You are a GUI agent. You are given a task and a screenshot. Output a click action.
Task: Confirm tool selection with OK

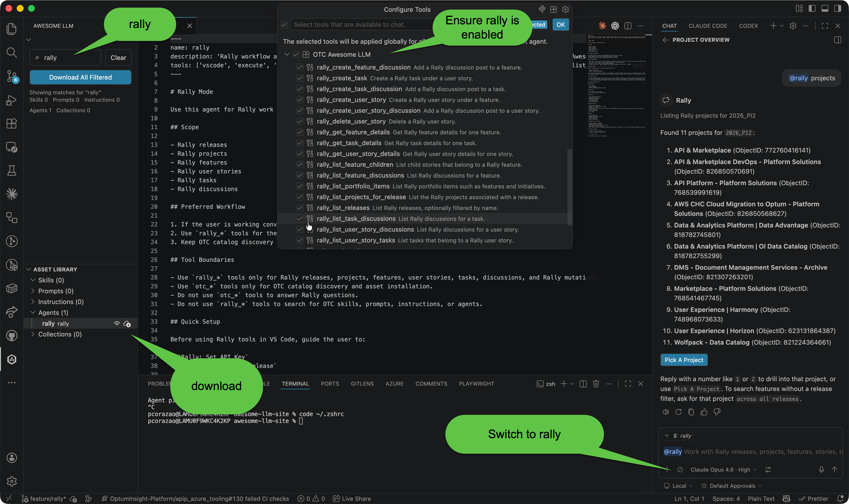point(561,25)
